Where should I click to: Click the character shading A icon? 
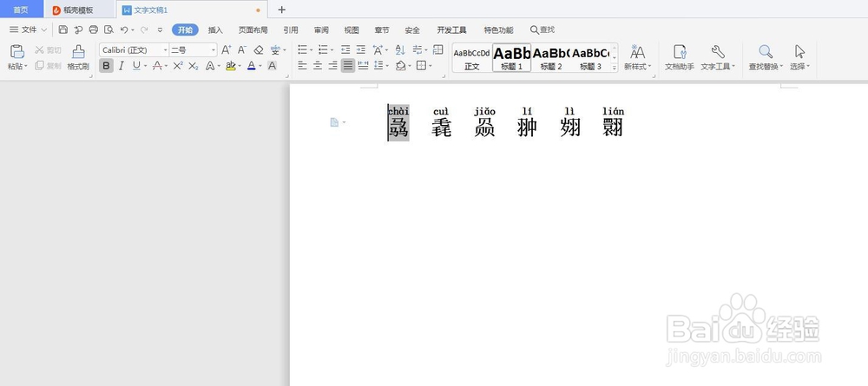[272, 66]
